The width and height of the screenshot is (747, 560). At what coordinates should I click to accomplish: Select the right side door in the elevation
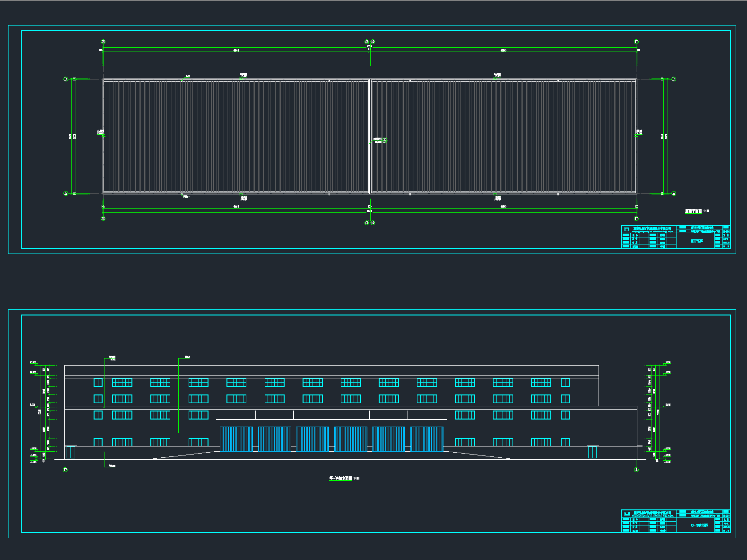point(592,453)
